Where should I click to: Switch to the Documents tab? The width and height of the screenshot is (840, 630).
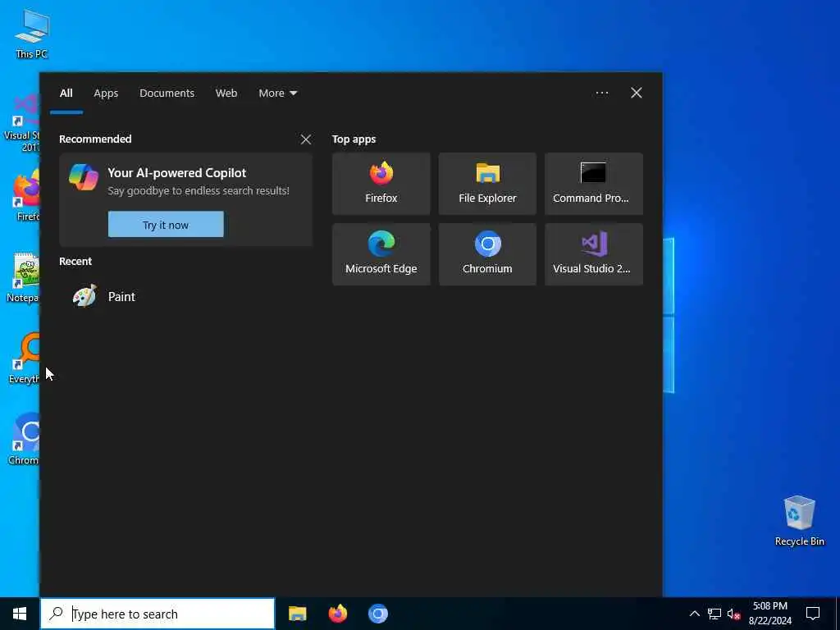167,94
